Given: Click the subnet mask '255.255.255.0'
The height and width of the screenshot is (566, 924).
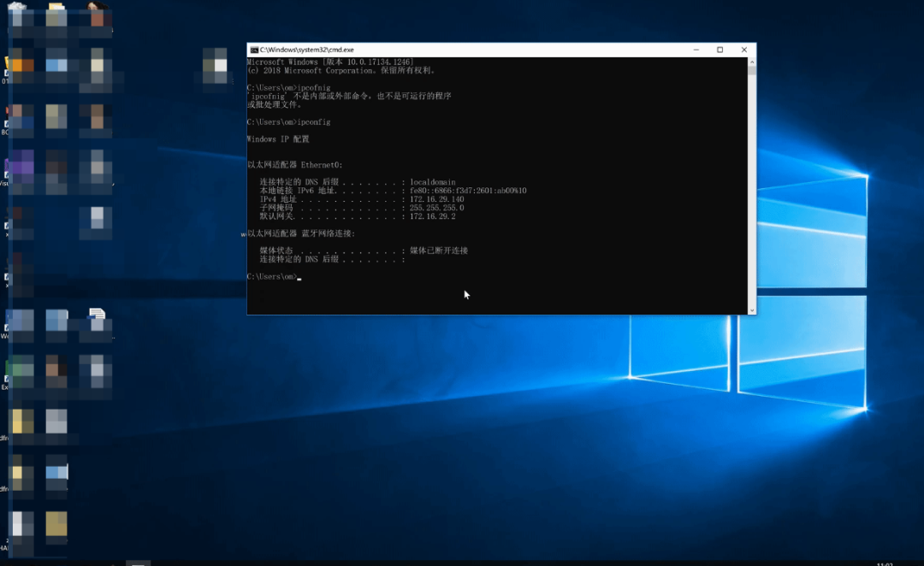Looking at the screenshot, I should coord(437,208).
